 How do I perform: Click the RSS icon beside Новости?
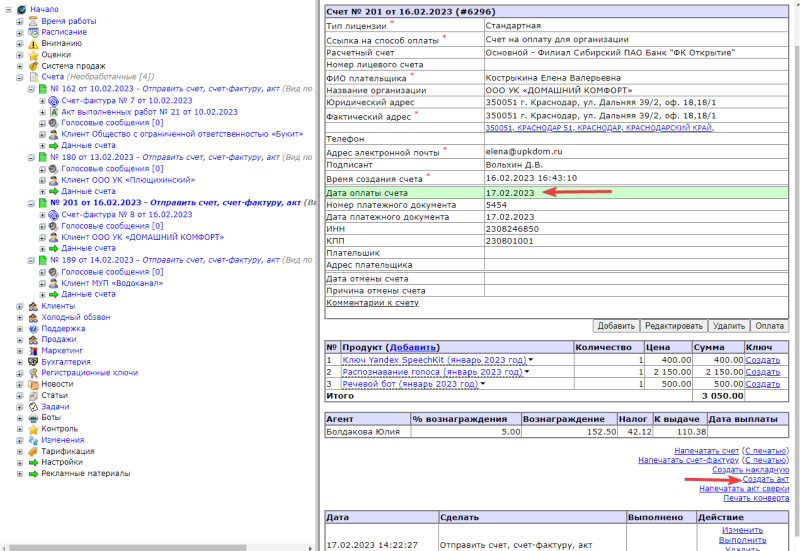click(33, 384)
